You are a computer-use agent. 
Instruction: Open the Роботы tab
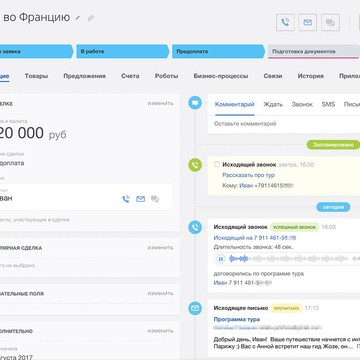(x=166, y=76)
